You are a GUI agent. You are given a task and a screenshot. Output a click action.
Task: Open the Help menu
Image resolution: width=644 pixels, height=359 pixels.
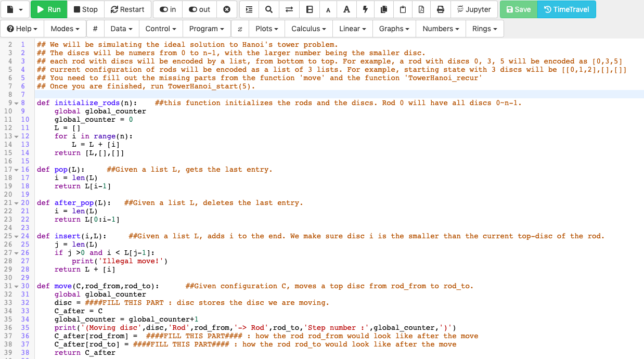click(22, 29)
